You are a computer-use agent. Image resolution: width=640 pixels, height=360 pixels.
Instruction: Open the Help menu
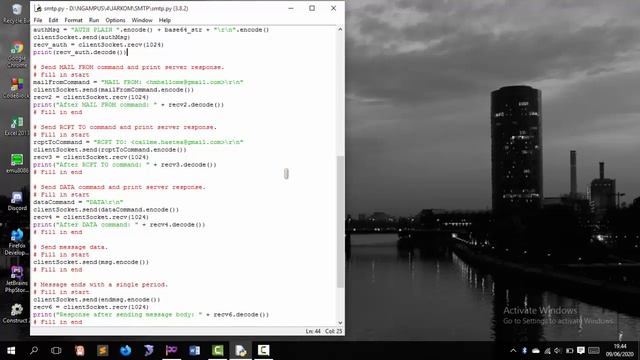[165, 20]
